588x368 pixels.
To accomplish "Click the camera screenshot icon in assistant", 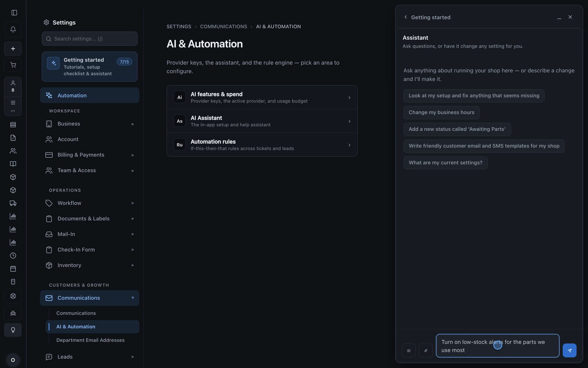I will (x=409, y=350).
